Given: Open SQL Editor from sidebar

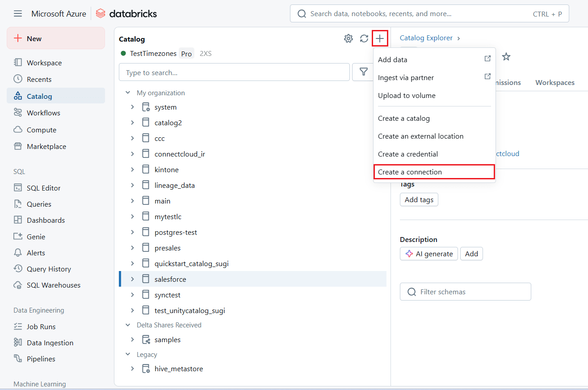Looking at the screenshot, I should pos(43,188).
